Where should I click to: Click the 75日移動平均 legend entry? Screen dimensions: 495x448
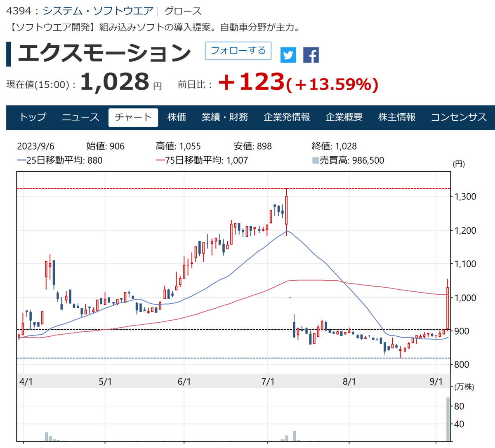(202, 160)
